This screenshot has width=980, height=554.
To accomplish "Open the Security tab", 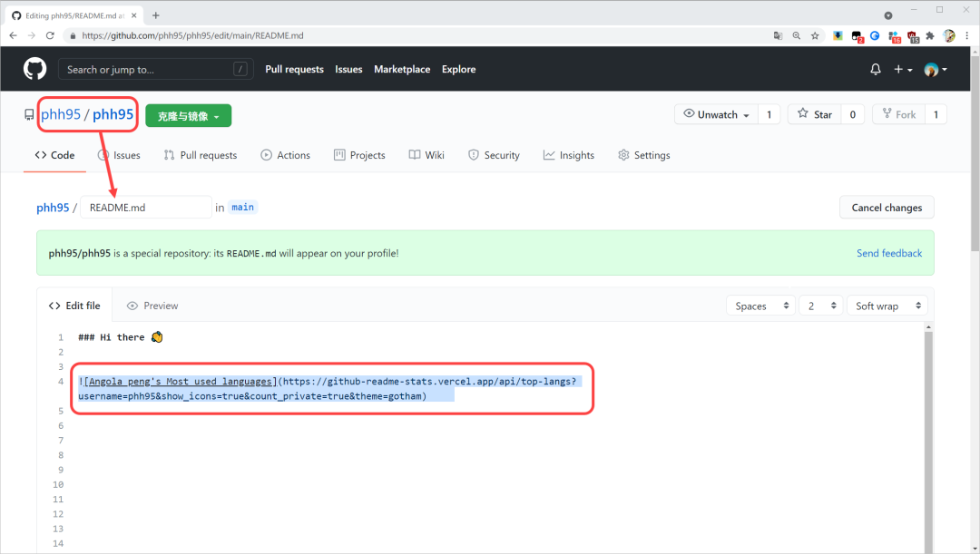I will [x=494, y=155].
